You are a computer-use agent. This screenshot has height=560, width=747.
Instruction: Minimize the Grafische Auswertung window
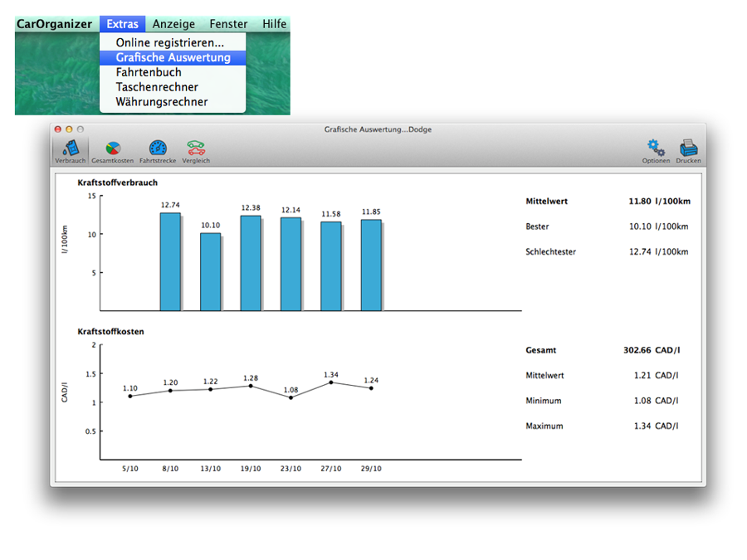70,129
